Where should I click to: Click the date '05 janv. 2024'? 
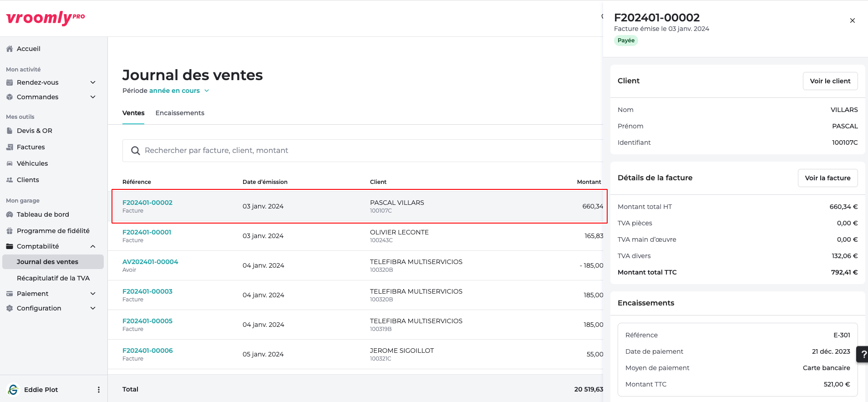[263, 354]
